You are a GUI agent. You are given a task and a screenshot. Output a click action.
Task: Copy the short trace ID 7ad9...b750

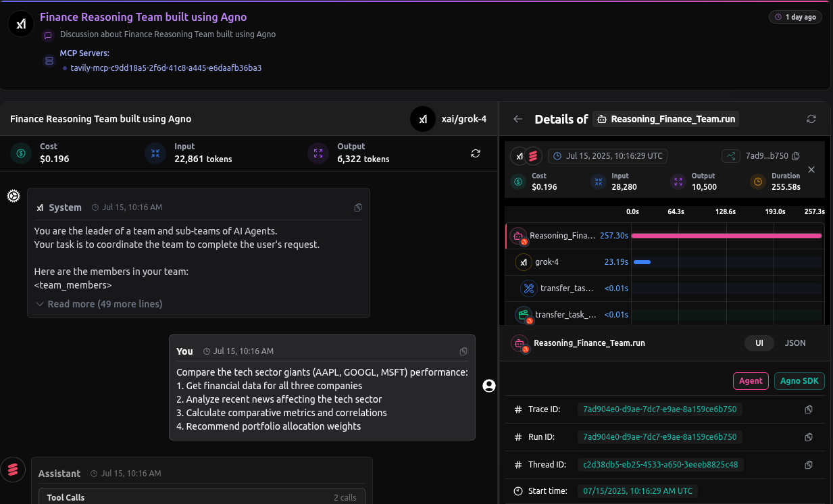coord(796,156)
